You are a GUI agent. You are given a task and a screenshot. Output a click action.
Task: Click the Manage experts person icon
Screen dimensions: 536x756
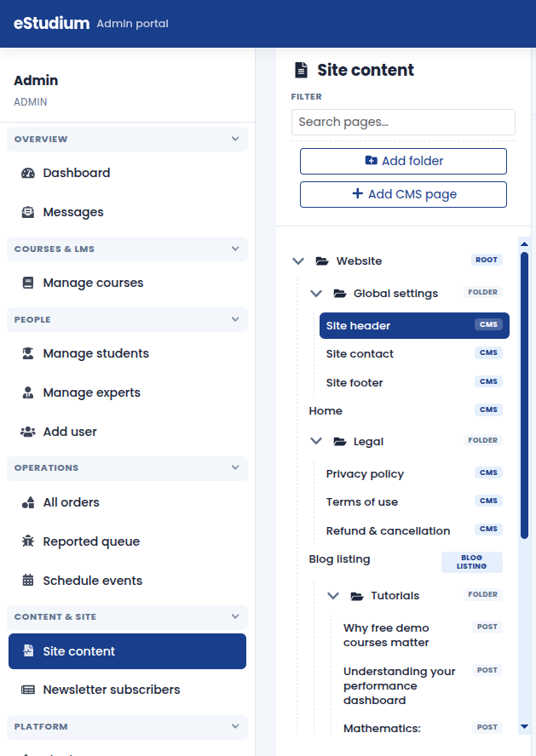click(x=28, y=392)
